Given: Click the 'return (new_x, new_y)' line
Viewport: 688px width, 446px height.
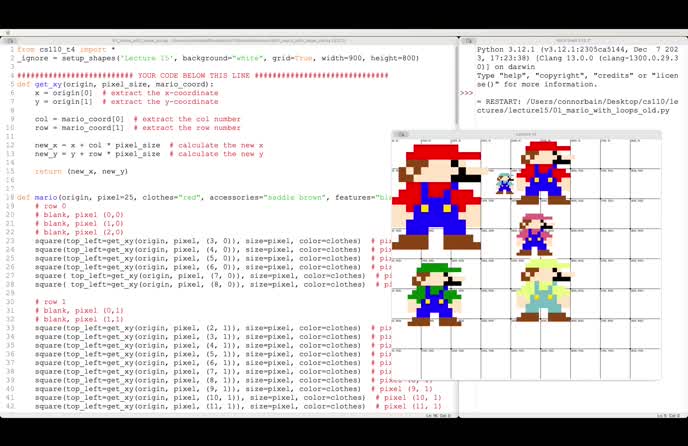Looking at the screenshot, I should [81, 171].
